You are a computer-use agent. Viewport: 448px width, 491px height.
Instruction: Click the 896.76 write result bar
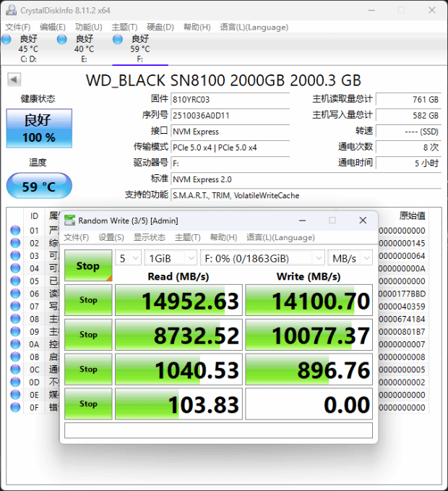click(x=309, y=370)
